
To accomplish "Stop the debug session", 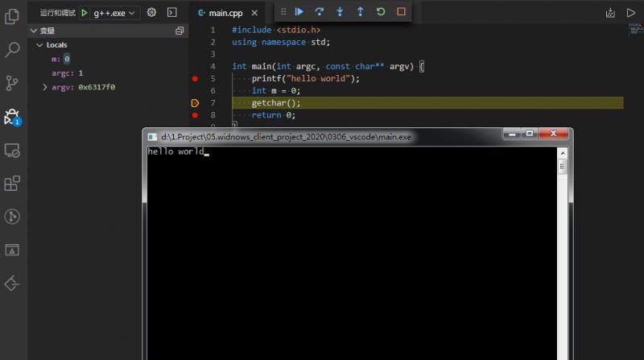I will point(401,12).
